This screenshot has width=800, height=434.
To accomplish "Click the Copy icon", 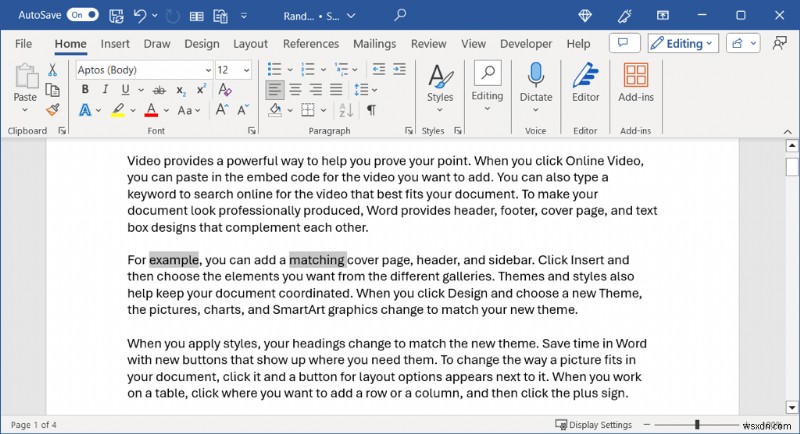I will pyautogui.click(x=52, y=90).
